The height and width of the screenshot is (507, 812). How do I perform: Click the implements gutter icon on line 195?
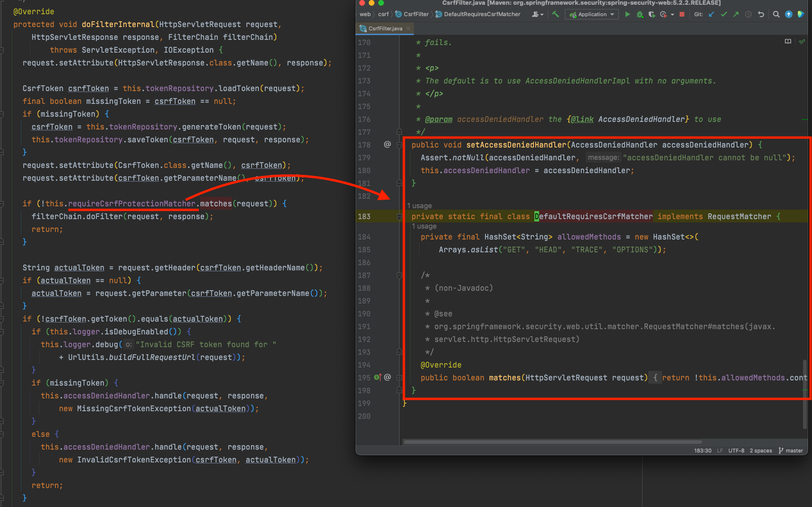pyautogui.click(x=378, y=377)
